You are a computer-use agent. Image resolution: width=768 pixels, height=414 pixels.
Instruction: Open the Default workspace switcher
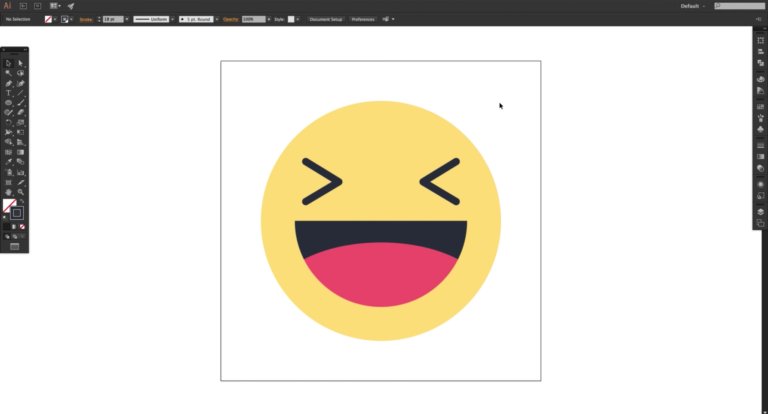pyautogui.click(x=693, y=6)
